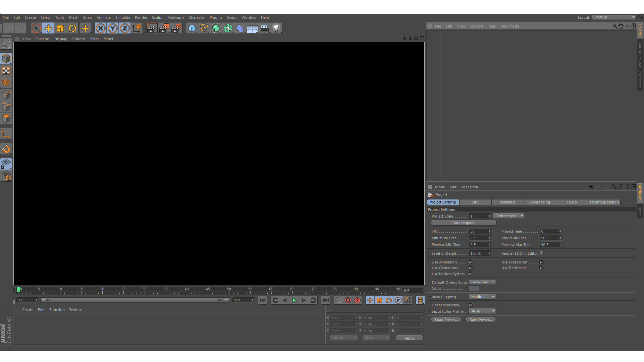
Task: Select the Move tool in top toolbar
Action: (48, 28)
